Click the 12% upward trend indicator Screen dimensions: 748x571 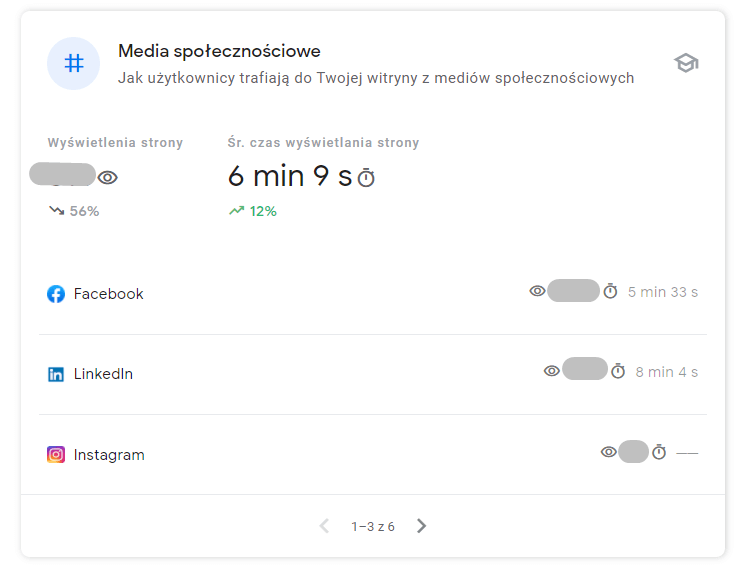[253, 211]
